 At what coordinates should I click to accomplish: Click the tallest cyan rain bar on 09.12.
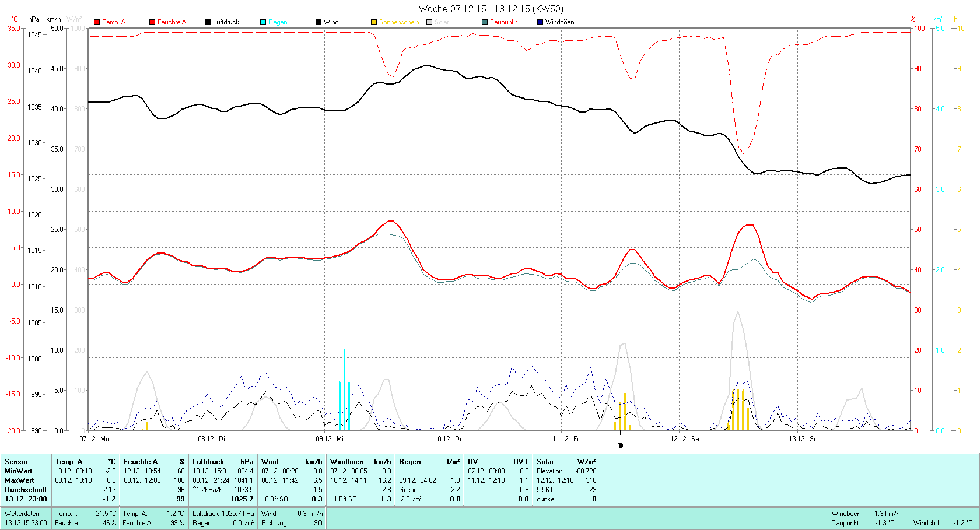tap(344, 389)
